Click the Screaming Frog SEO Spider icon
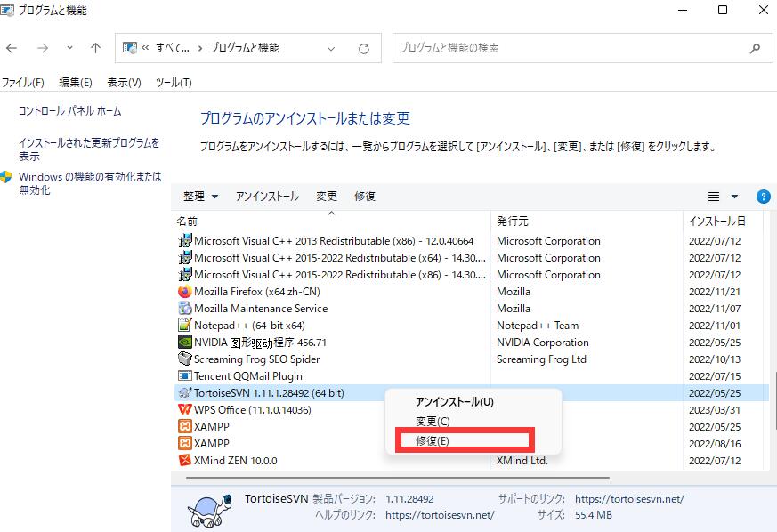 [x=184, y=359]
